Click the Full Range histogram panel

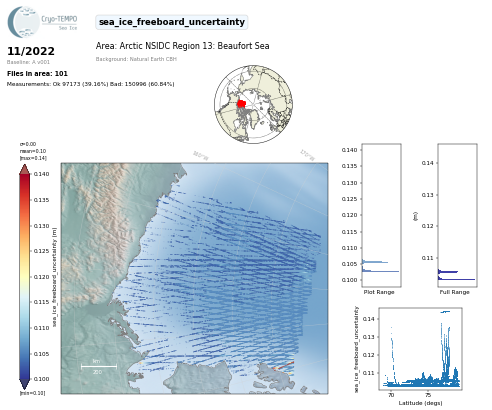coord(457,215)
